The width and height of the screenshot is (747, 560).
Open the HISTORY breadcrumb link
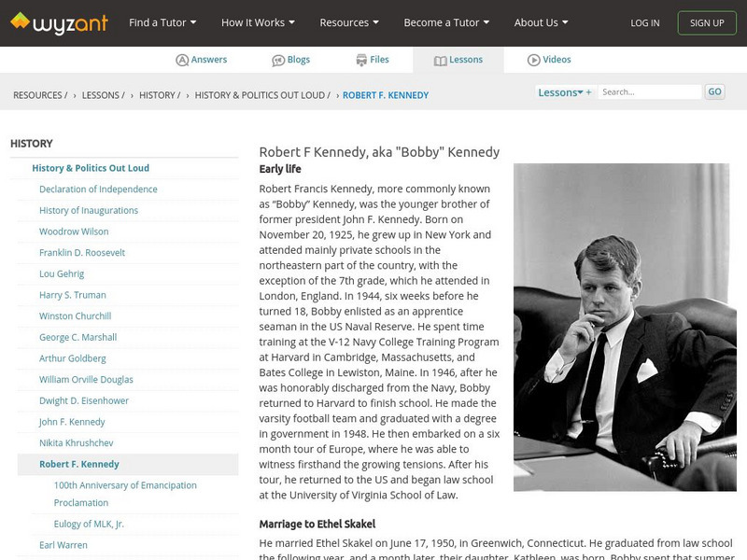(156, 94)
